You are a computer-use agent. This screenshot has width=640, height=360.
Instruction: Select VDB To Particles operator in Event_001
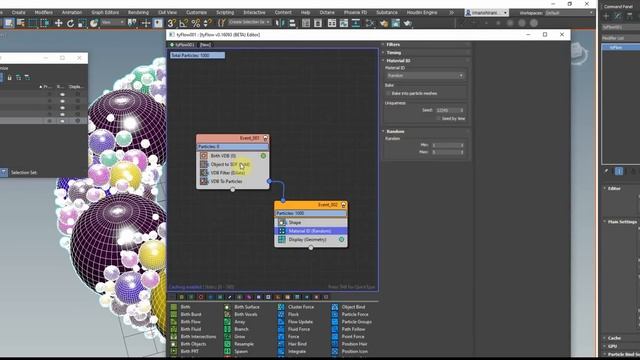[232, 181]
